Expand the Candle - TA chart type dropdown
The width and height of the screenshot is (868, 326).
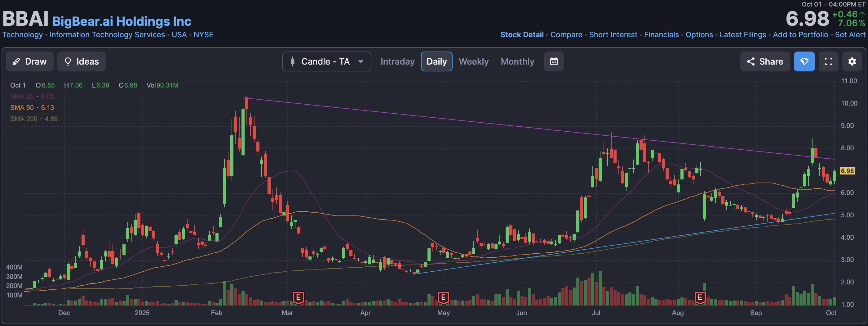coord(326,61)
